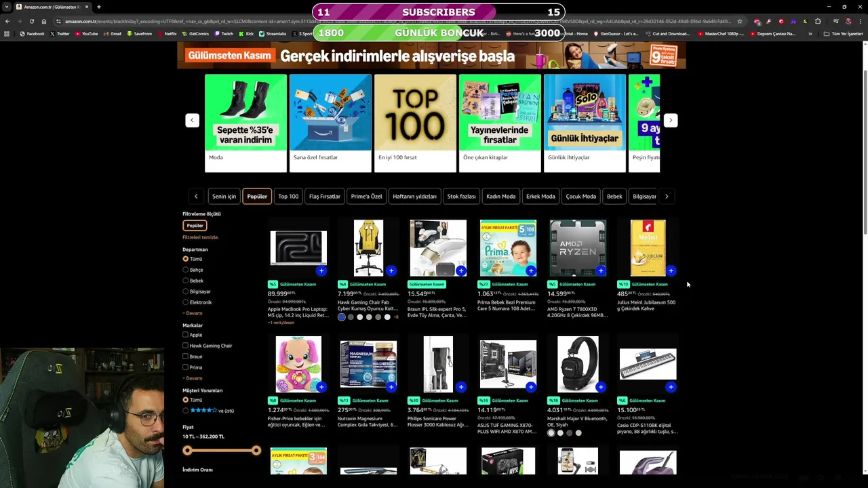Clear filters via Filtreleri temizle link
The image size is (868, 488).
pos(201,237)
